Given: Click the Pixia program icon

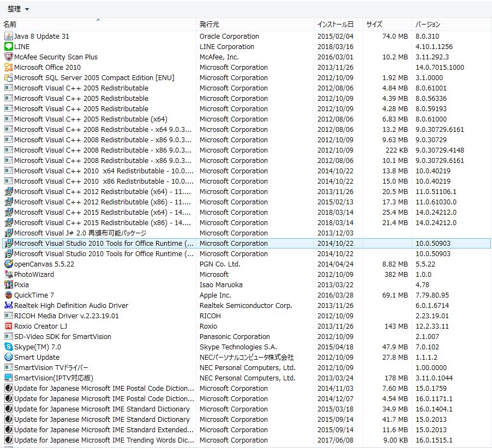Looking at the screenshot, I should 9,285.
